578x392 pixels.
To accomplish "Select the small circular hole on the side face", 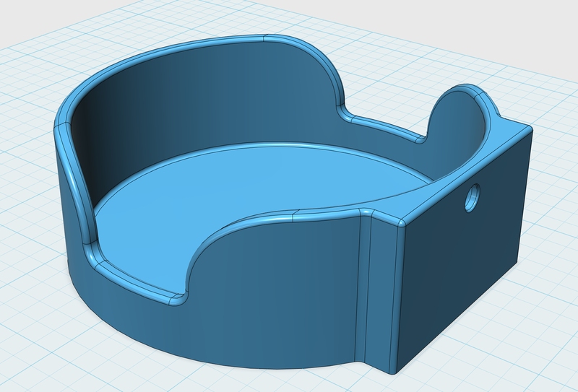I will click(473, 196).
